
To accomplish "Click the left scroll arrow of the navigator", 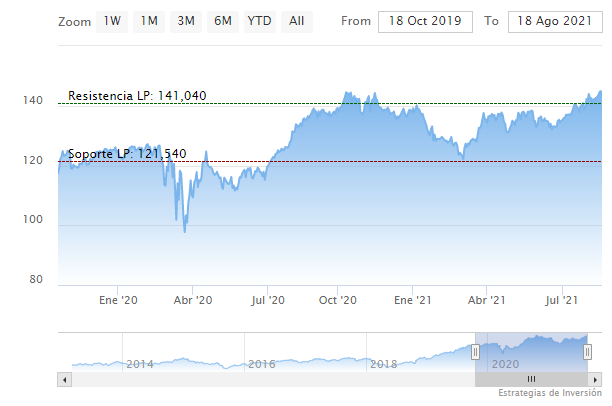I will 63,379.
